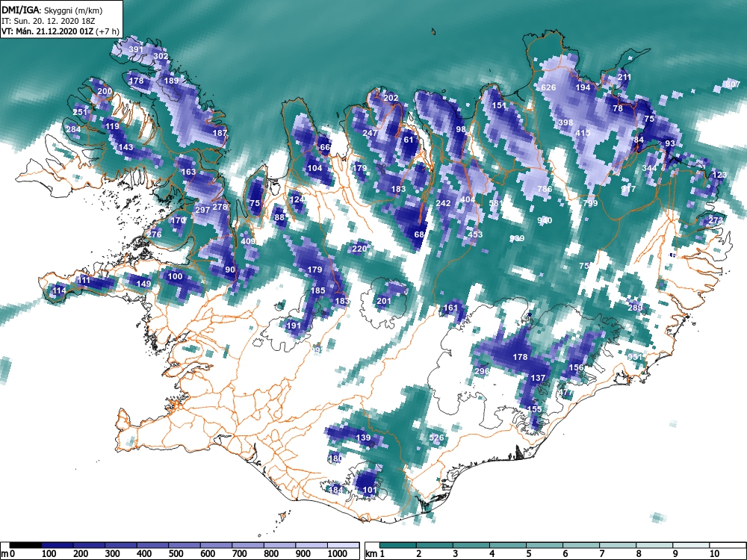This screenshot has height=560, width=747.
Task: Click the 'DMI/IGA: Skyggni (m/km)' title text
Action: pos(52,10)
